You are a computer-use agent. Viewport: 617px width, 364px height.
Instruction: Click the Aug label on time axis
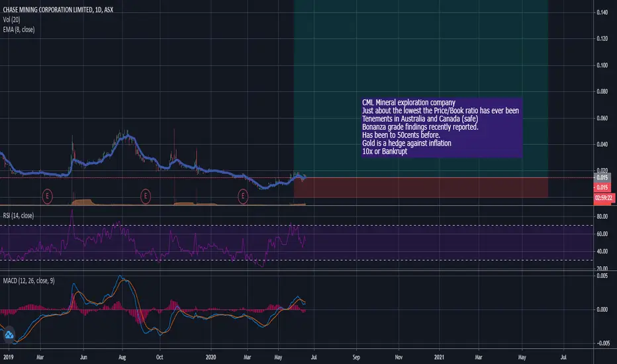[122, 357]
